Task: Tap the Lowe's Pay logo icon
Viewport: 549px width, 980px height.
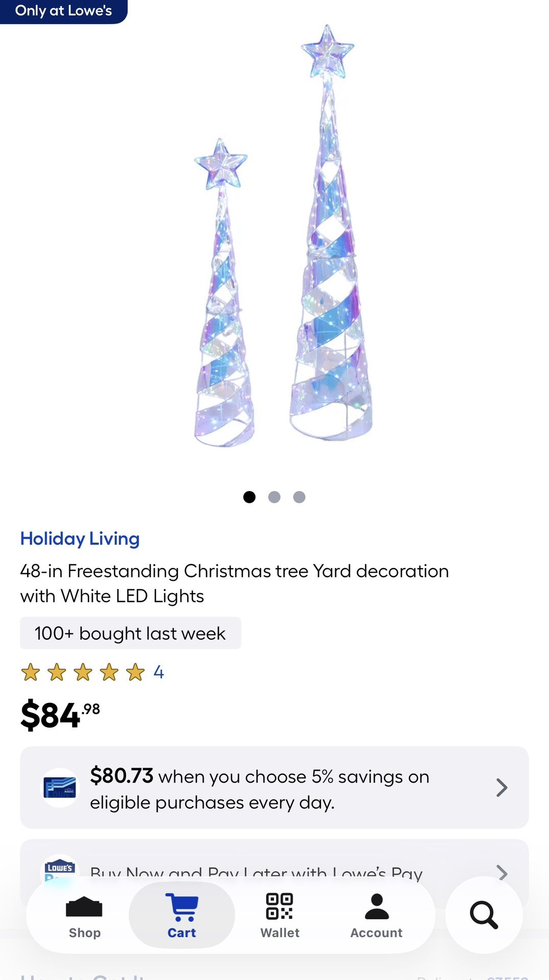Action: (60, 869)
